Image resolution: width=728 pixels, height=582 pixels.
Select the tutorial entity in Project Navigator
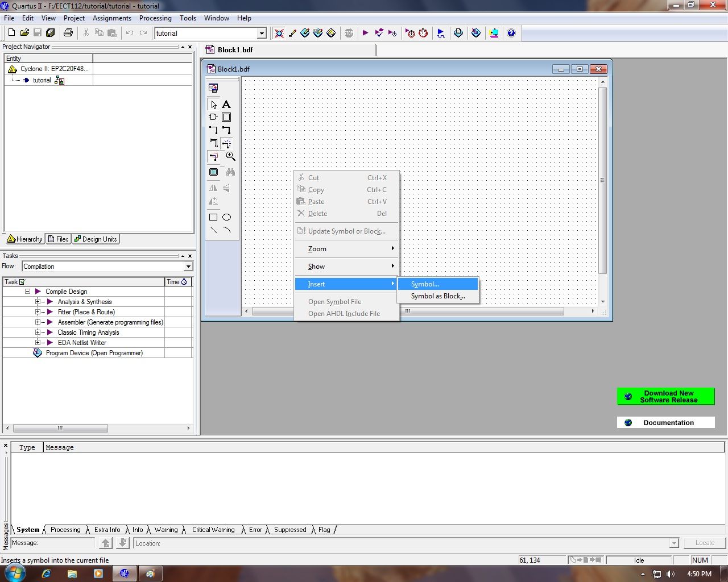coord(42,80)
